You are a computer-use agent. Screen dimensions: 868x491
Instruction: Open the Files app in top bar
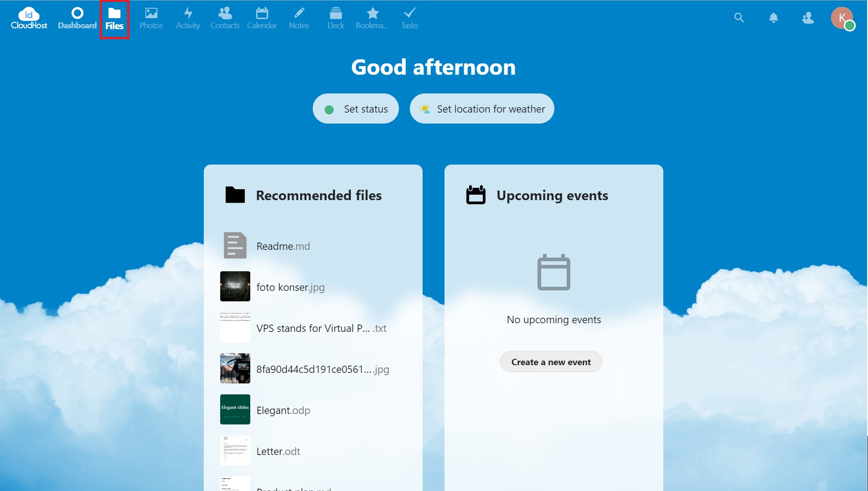tap(114, 19)
